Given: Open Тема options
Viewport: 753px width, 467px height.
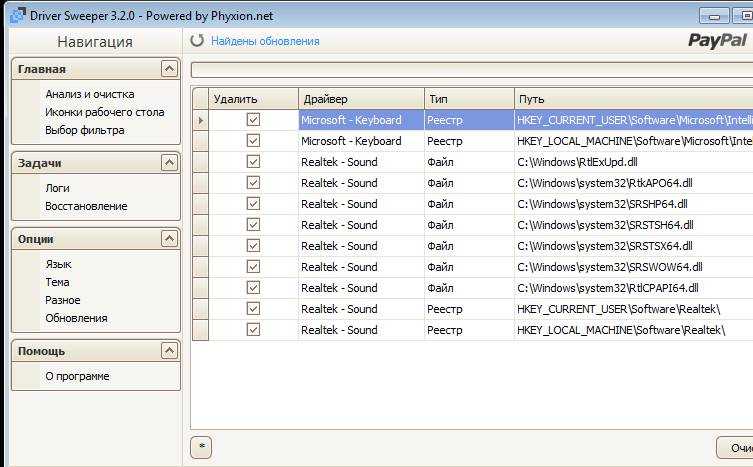Looking at the screenshot, I should 58,282.
